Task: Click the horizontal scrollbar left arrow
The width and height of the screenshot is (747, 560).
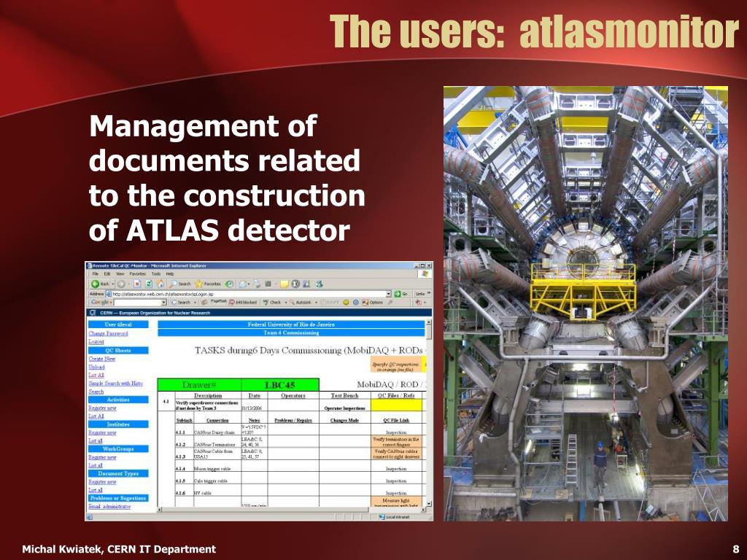Action: tap(160, 510)
